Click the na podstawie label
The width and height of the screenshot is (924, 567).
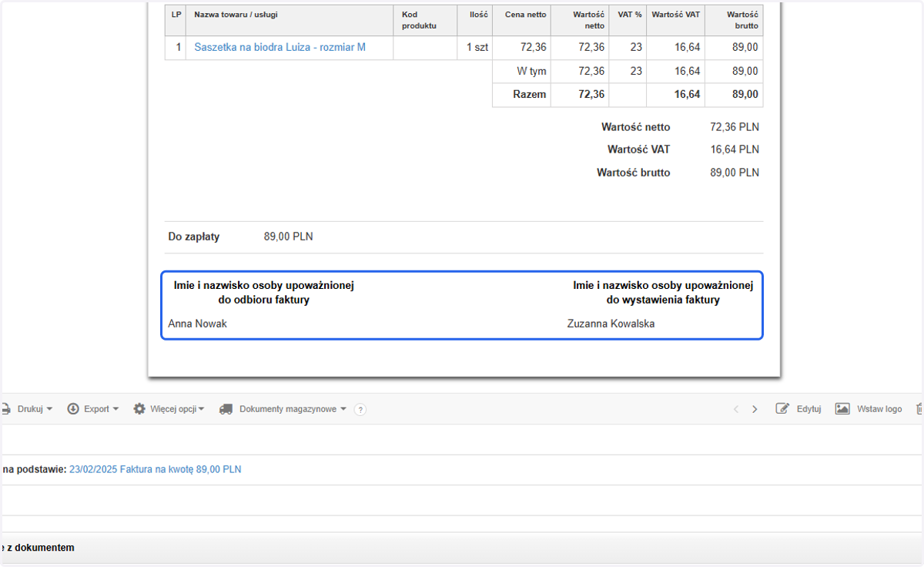(34, 469)
